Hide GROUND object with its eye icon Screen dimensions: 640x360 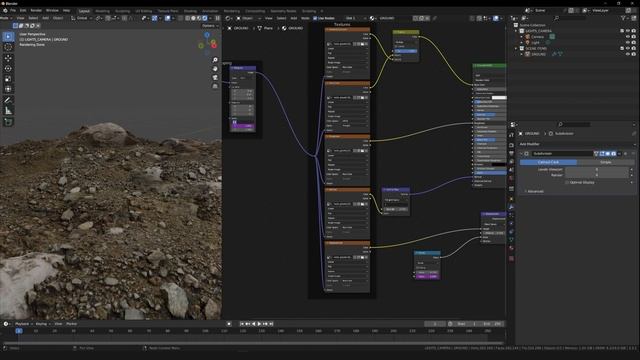[628, 54]
